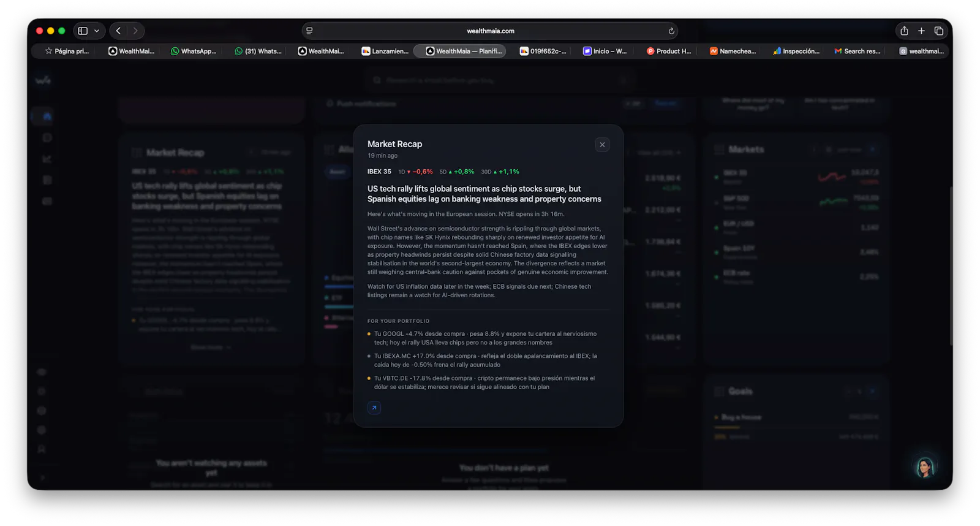Switch to the Lanzamien... tab
Image resolution: width=980 pixels, height=526 pixels.
(x=385, y=51)
